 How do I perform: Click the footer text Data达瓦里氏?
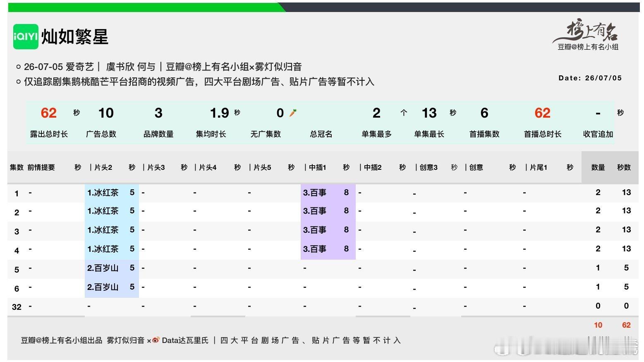pyautogui.click(x=185, y=340)
